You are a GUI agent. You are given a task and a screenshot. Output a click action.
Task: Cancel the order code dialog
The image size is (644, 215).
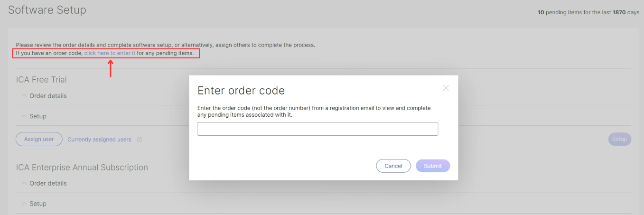(x=393, y=166)
